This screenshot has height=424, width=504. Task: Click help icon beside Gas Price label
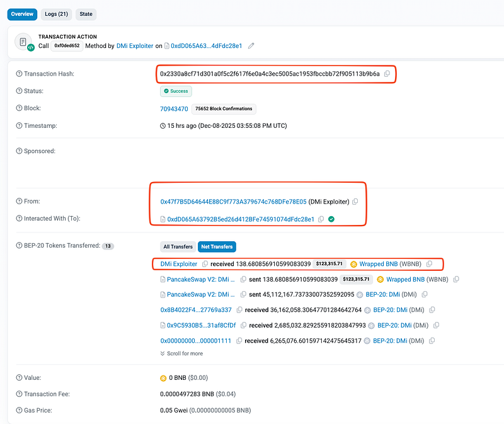tap(19, 411)
